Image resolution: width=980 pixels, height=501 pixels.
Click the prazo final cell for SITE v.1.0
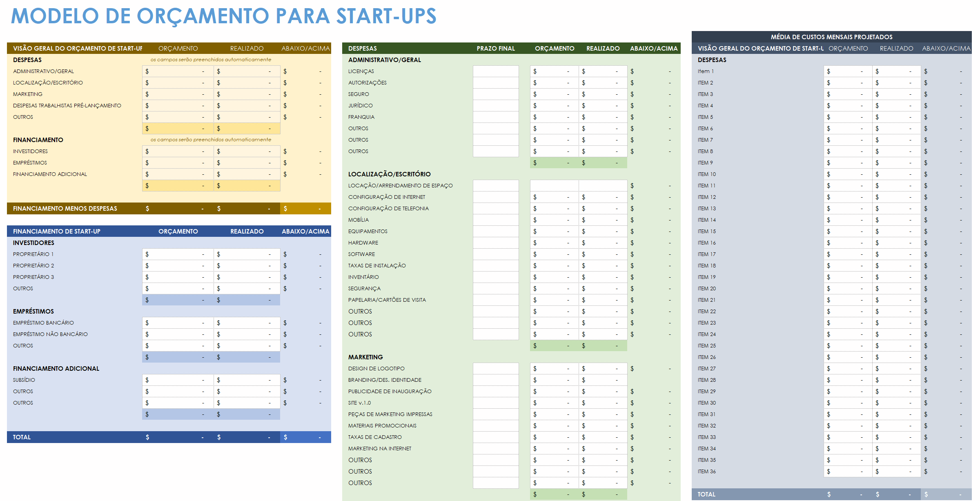tap(496, 403)
